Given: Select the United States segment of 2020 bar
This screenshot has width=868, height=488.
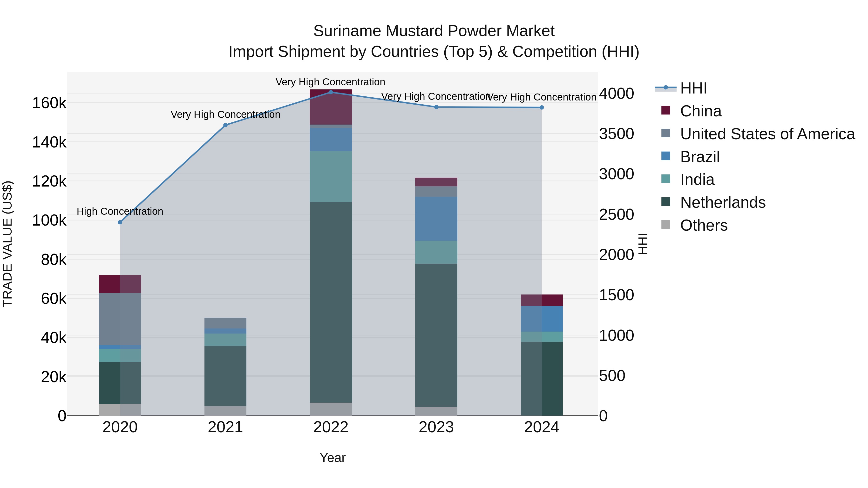Looking at the screenshot, I should click(x=120, y=319).
